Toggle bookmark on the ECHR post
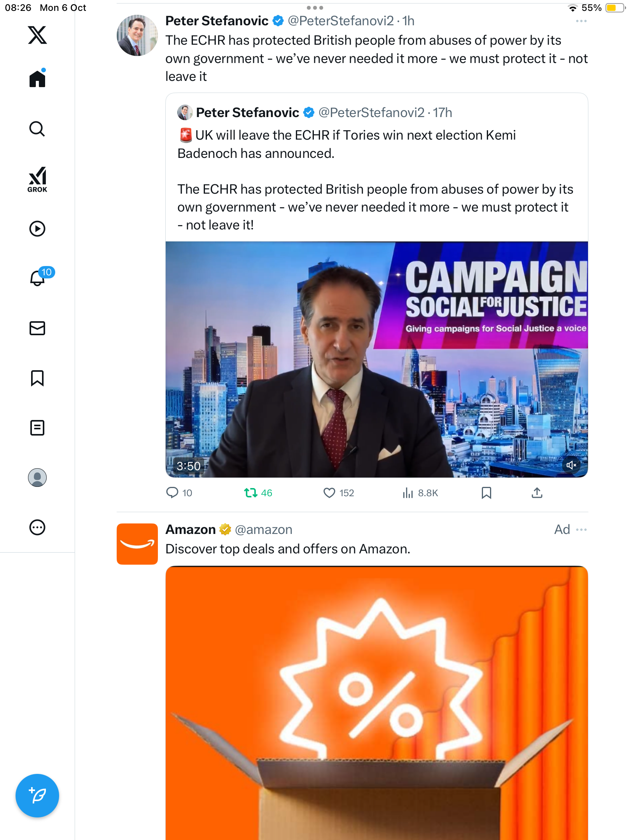The width and height of the screenshot is (630, 840). pyautogui.click(x=486, y=493)
